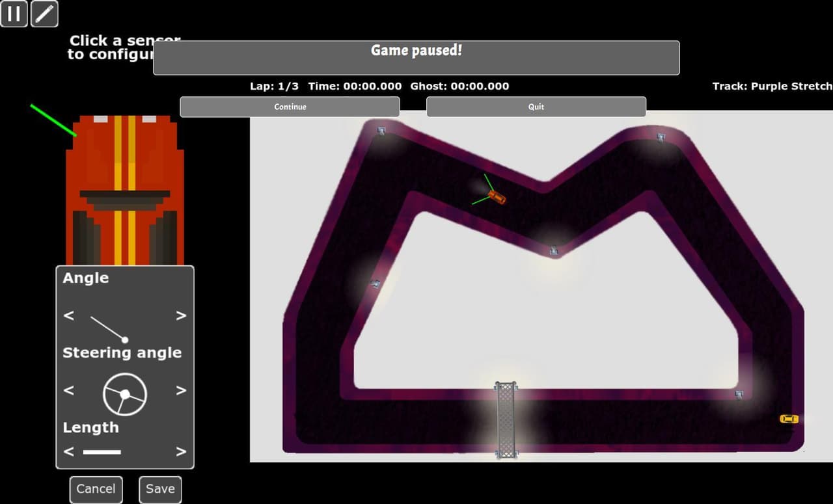Decrease sensor Angle with left arrow
833x504 pixels.
click(69, 315)
